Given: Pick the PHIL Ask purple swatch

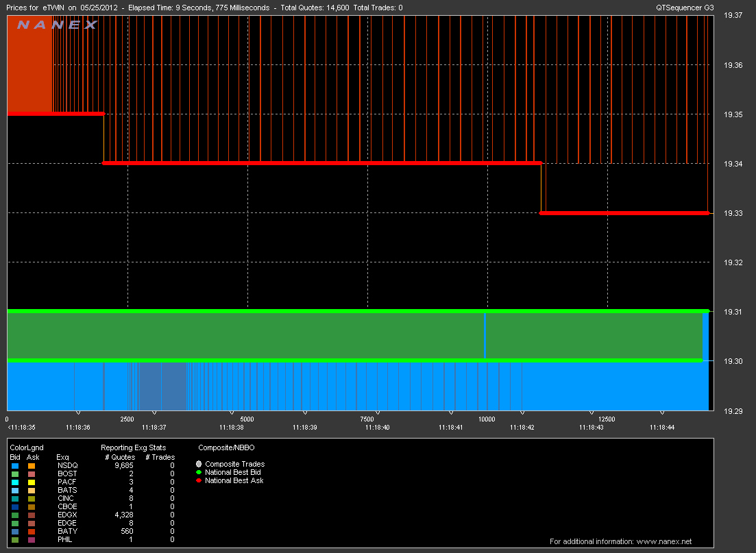Looking at the screenshot, I should pos(32,540).
